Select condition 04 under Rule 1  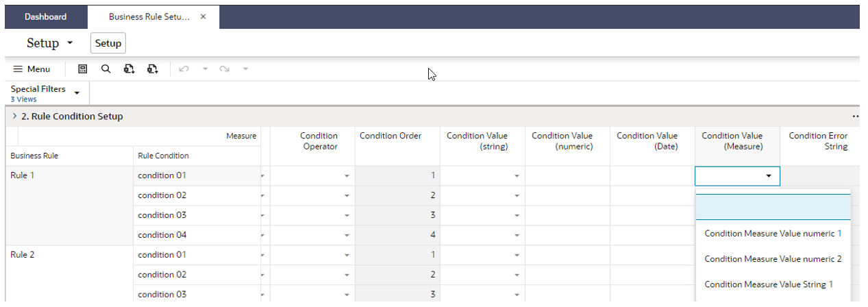click(197, 235)
